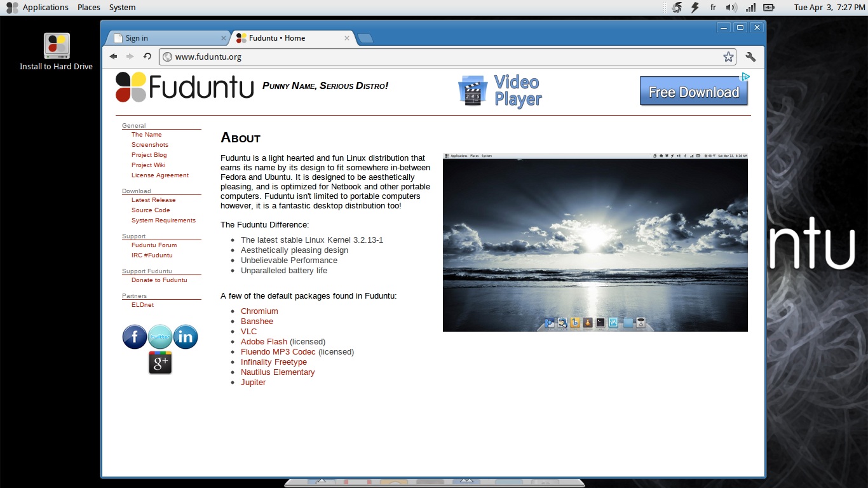Click the 'About' page heading
The image size is (868, 488).
pyautogui.click(x=240, y=137)
